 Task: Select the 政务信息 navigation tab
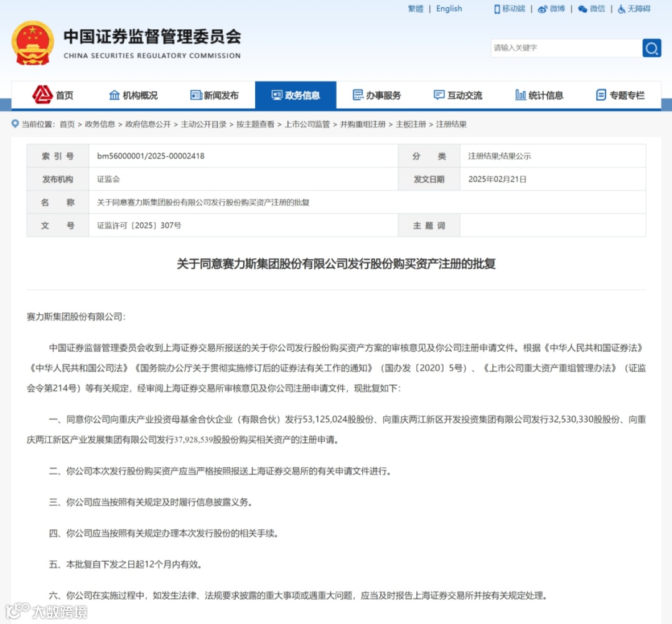pos(296,95)
